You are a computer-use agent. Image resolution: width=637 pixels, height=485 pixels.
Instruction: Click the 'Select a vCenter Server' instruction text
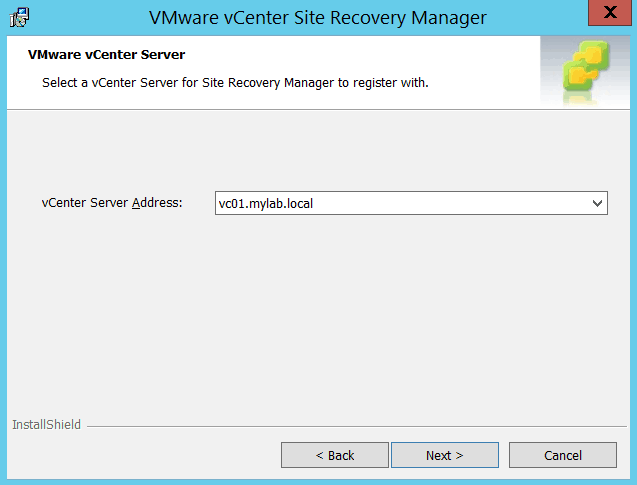235,82
